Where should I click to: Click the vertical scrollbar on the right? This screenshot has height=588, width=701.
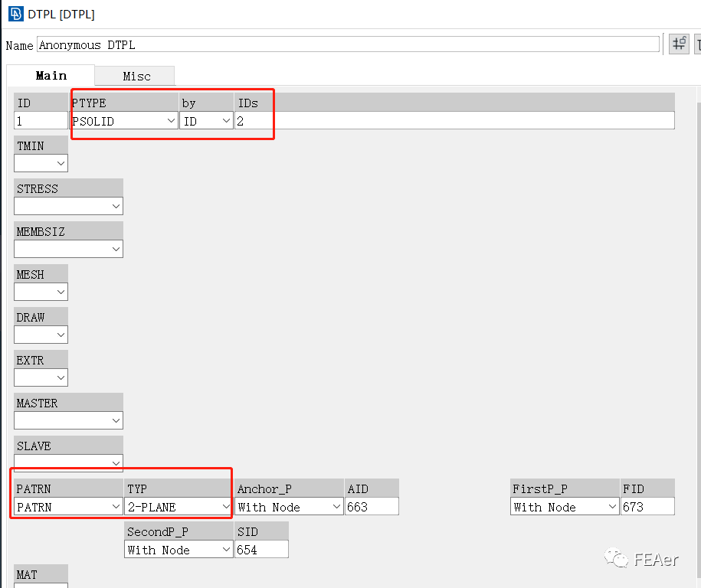(x=697, y=230)
